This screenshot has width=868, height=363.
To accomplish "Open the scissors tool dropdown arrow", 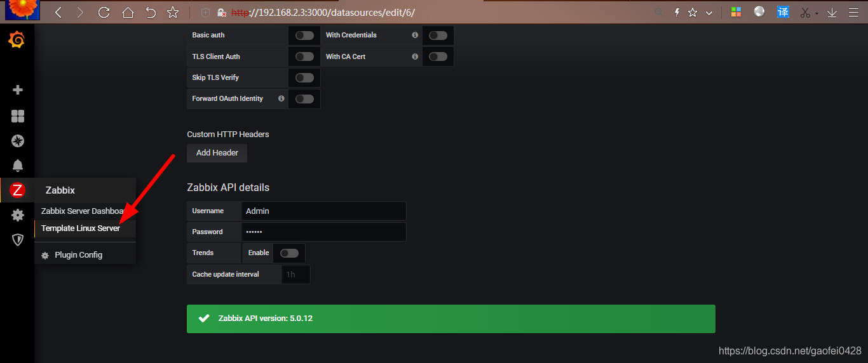I will click(817, 13).
